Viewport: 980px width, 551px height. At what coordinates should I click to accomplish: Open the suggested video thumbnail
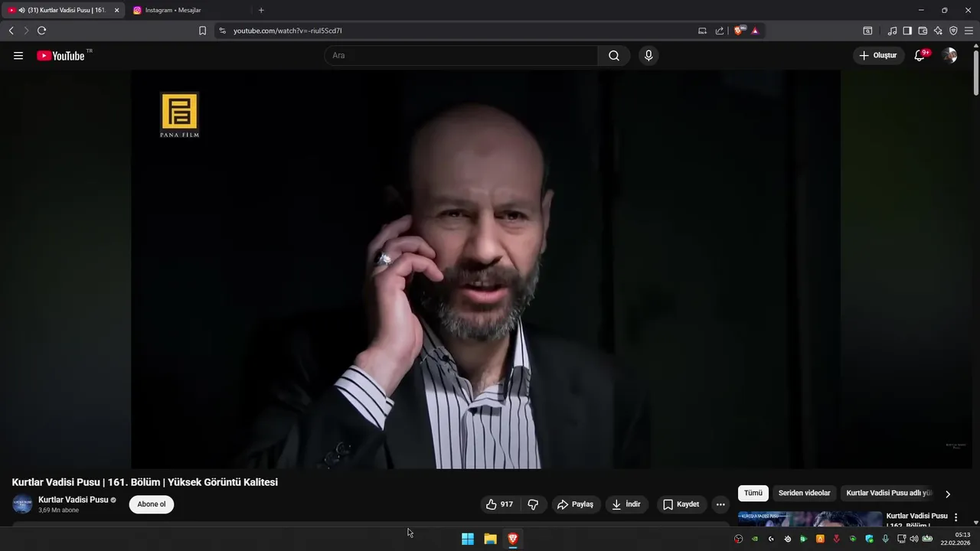810,519
